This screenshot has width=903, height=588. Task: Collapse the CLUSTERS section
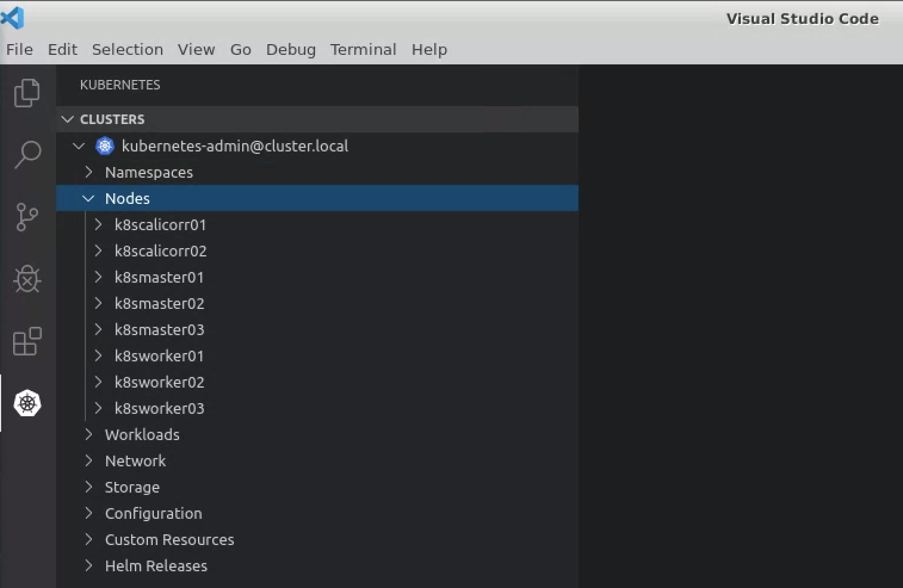click(67, 119)
